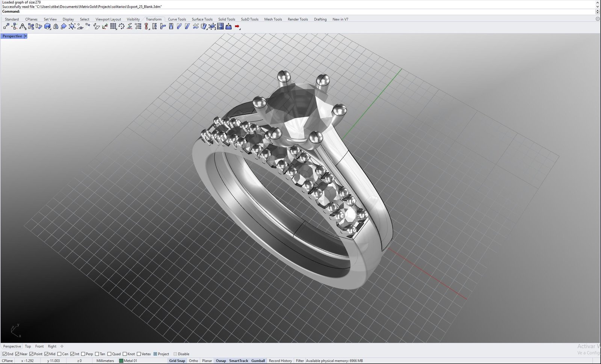Screen dimensions: 601x364
Task: Check the Perp object snap
Action: pos(83,353)
